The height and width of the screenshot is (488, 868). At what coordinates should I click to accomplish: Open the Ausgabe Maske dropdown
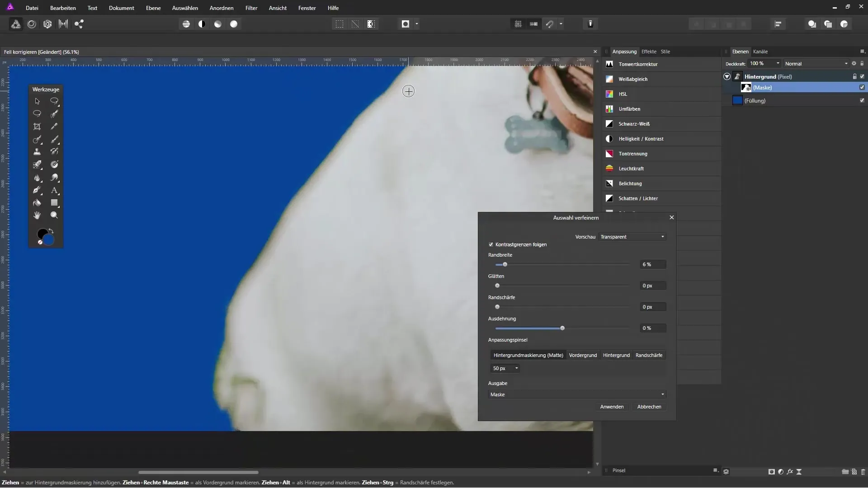point(577,394)
